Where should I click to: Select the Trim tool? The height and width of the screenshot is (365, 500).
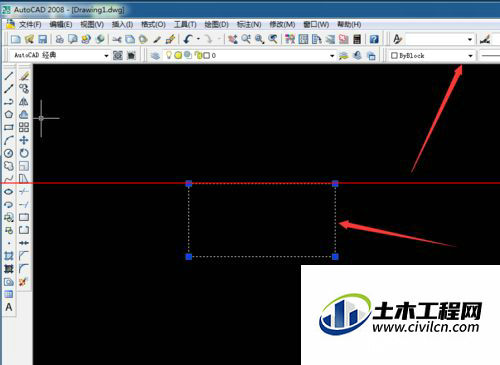pyautogui.click(x=24, y=192)
